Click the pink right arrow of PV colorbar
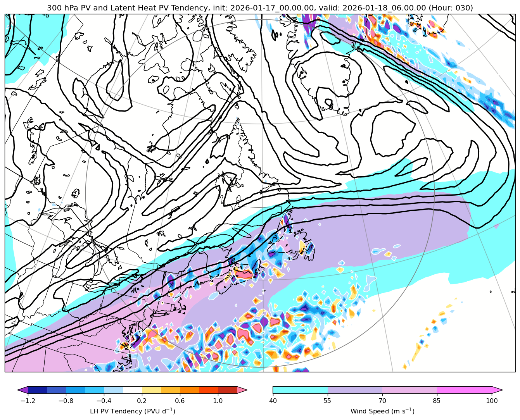 [x=242, y=390]
